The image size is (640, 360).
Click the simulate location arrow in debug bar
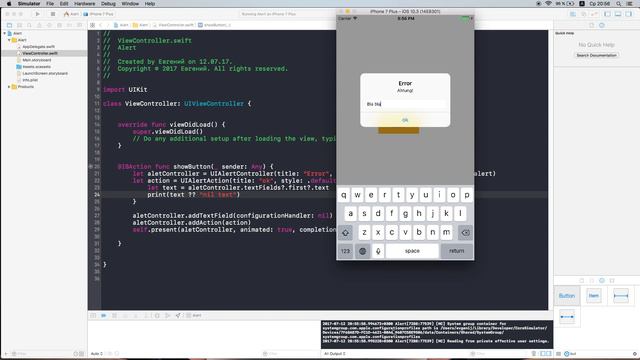pos(178,316)
